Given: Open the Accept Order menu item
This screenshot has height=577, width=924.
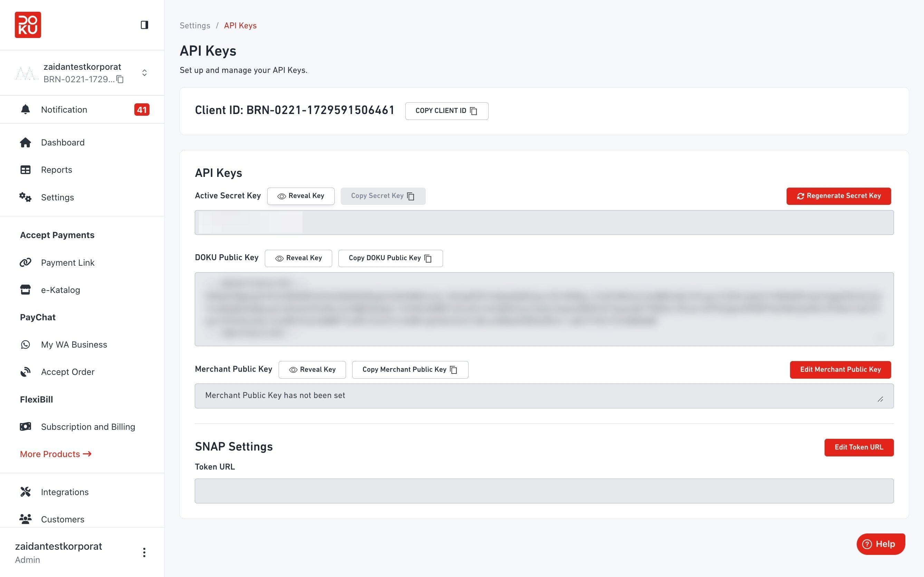Looking at the screenshot, I should click(68, 372).
